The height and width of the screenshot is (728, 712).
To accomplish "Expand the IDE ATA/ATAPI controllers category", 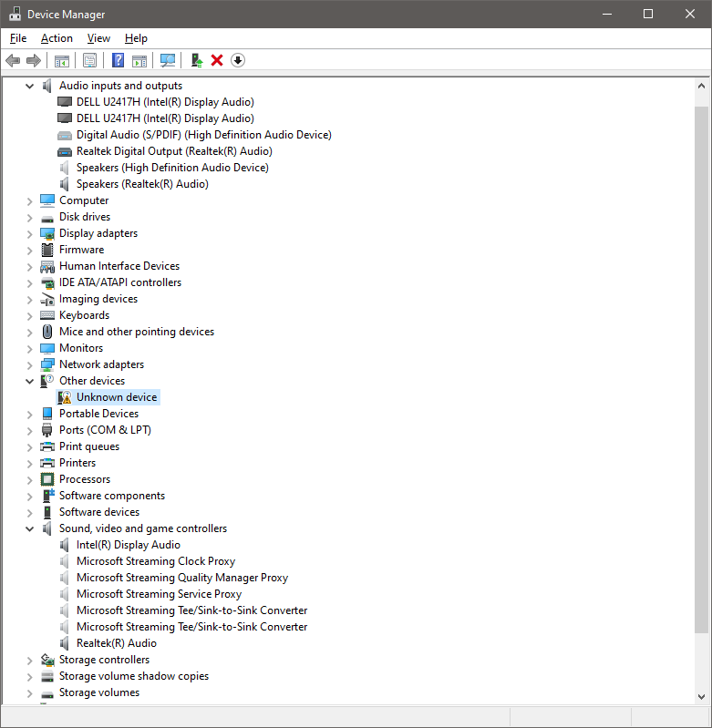I will [30, 282].
